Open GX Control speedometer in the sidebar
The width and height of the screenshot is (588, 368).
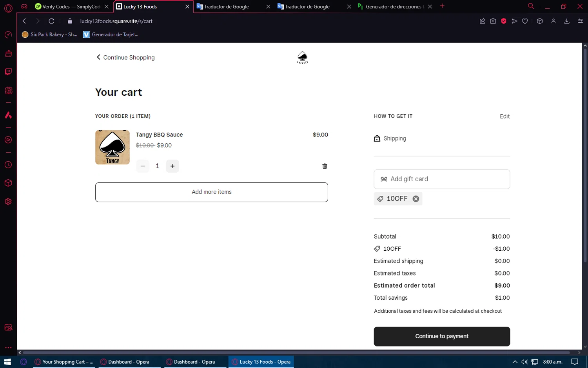pyautogui.click(x=8, y=35)
